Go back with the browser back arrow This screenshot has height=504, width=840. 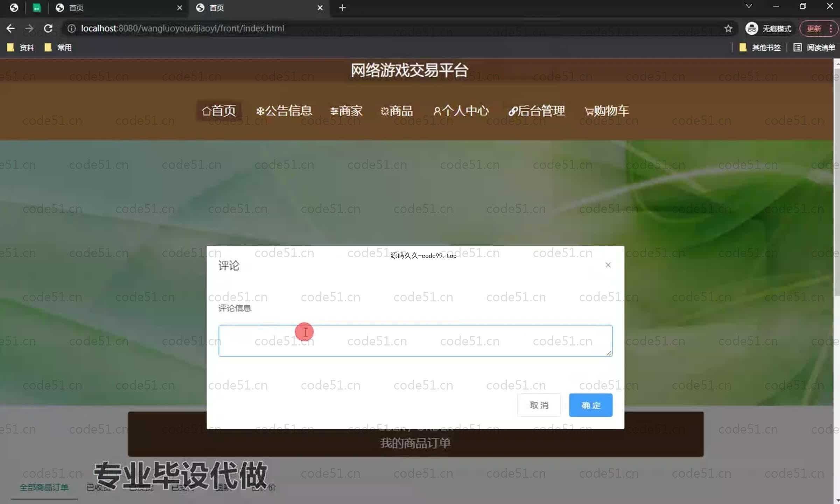(10, 28)
